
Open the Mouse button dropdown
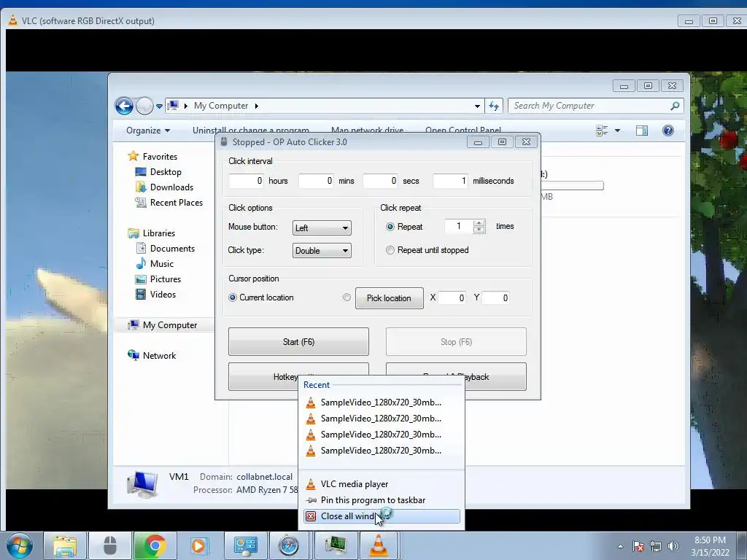322,228
